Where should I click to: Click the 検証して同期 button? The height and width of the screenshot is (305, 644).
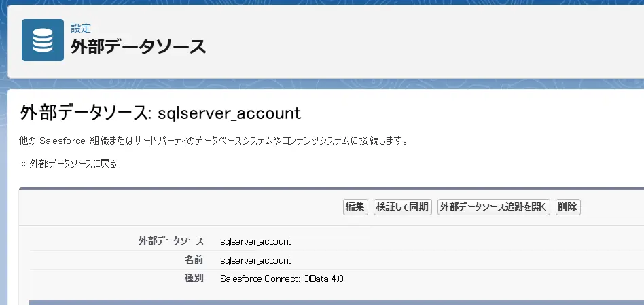pos(402,207)
